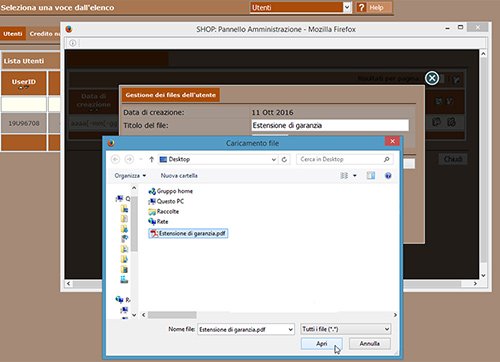Click the Apri button

(321, 344)
